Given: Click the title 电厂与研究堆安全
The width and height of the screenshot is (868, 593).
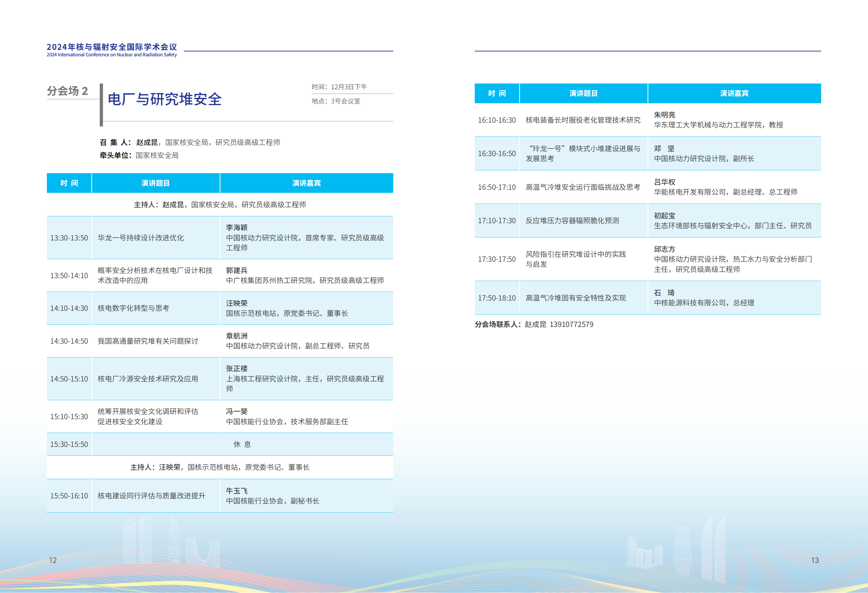Looking at the screenshot, I should [165, 99].
